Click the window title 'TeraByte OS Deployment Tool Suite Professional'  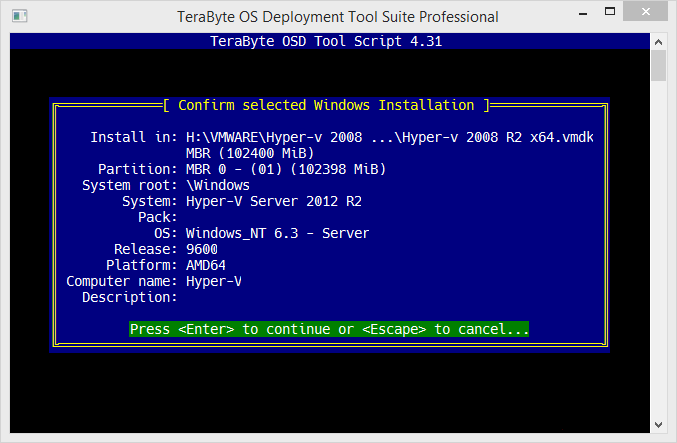tap(338, 17)
